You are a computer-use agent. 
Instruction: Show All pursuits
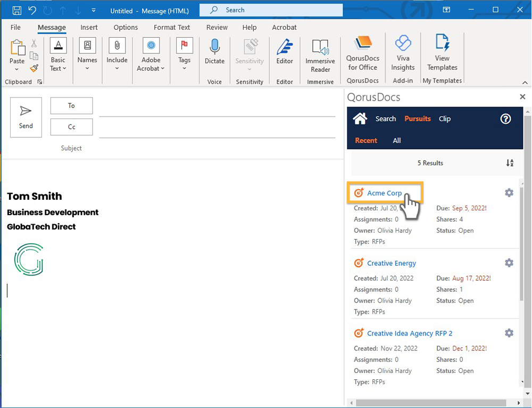point(397,140)
